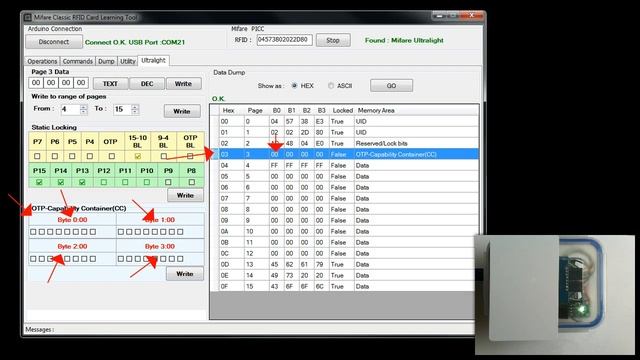This screenshot has height=360, width=640.
Task: Uncheck the 15-10 BL checkbox
Action: pos(138,156)
